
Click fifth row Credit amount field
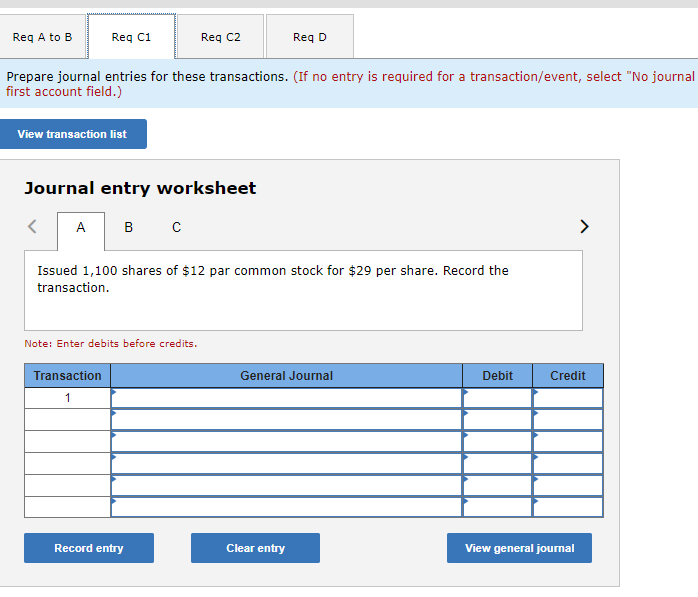(x=568, y=485)
